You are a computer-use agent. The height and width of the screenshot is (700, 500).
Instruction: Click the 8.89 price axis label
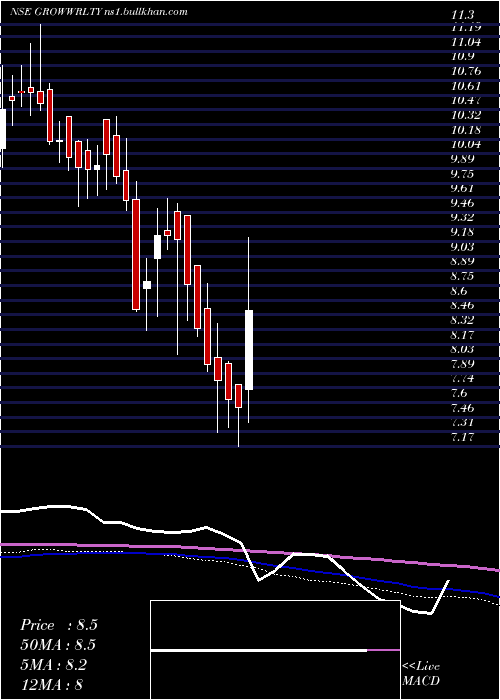[462, 261]
